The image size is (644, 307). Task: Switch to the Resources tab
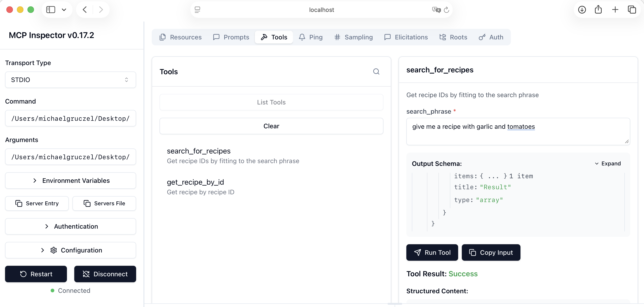pyautogui.click(x=181, y=37)
